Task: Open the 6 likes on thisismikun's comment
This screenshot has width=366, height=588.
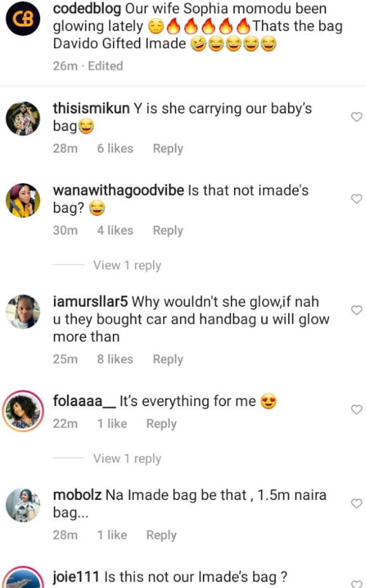Action: coord(114,148)
